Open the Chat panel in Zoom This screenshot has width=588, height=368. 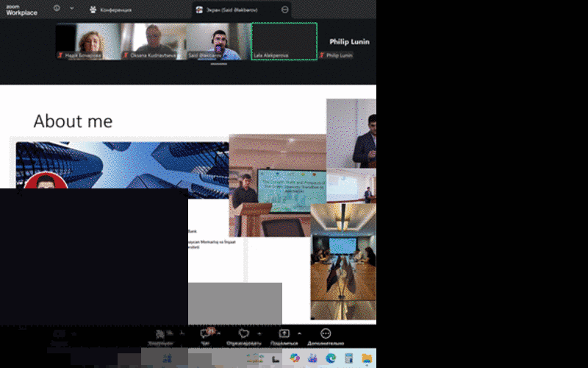(x=206, y=334)
